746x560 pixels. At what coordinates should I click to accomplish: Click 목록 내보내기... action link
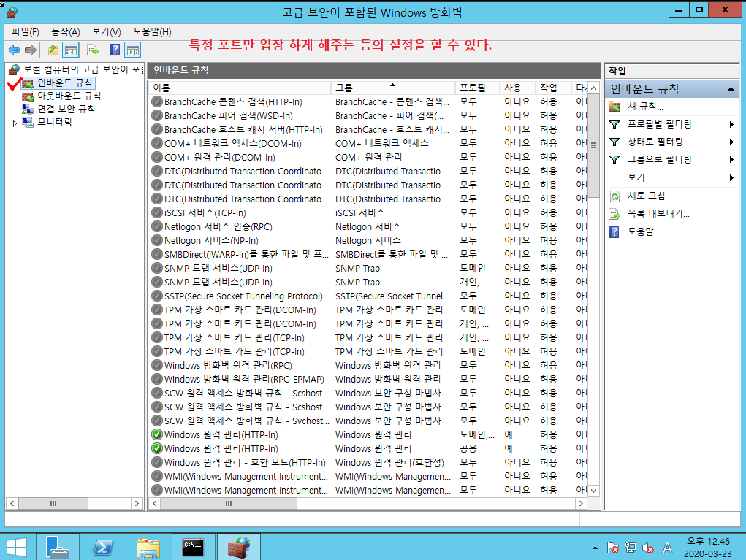coord(658,214)
